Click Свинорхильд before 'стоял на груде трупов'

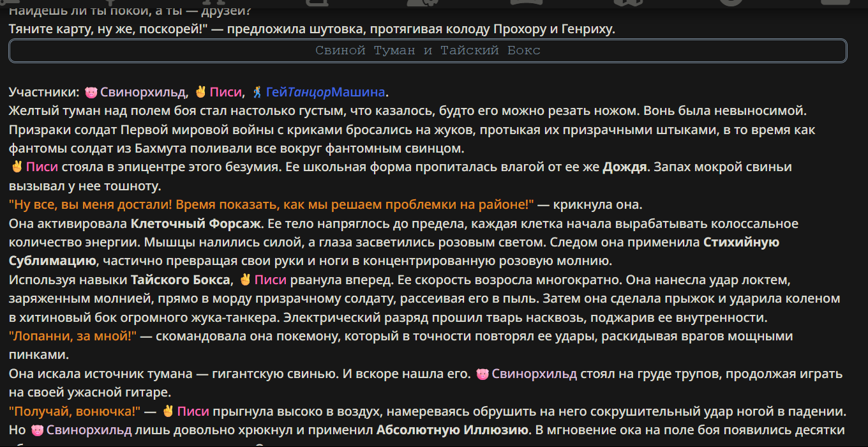tap(534, 374)
